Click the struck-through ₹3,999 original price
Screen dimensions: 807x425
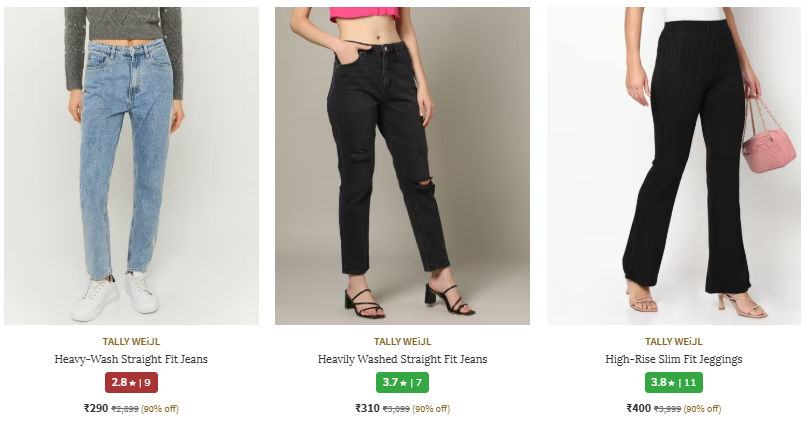(668, 409)
